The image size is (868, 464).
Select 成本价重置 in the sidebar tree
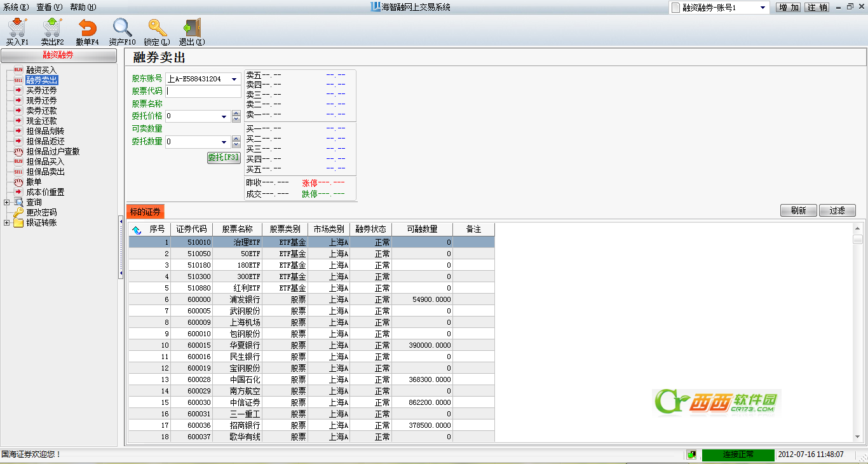pos(45,192)
